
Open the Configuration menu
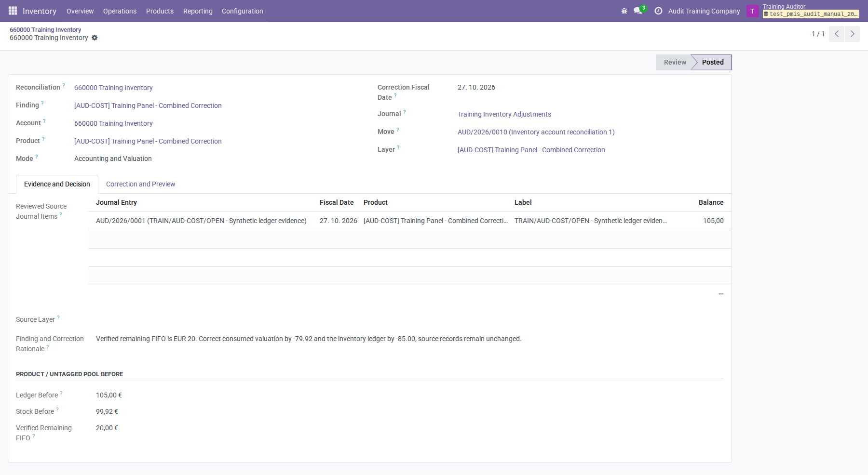click(243, 11)
